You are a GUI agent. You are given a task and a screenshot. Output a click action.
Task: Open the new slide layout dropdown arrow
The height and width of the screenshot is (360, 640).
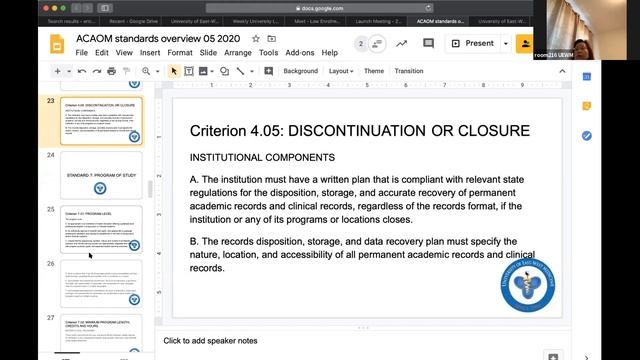pyautogui.click(x=69, y=71)
